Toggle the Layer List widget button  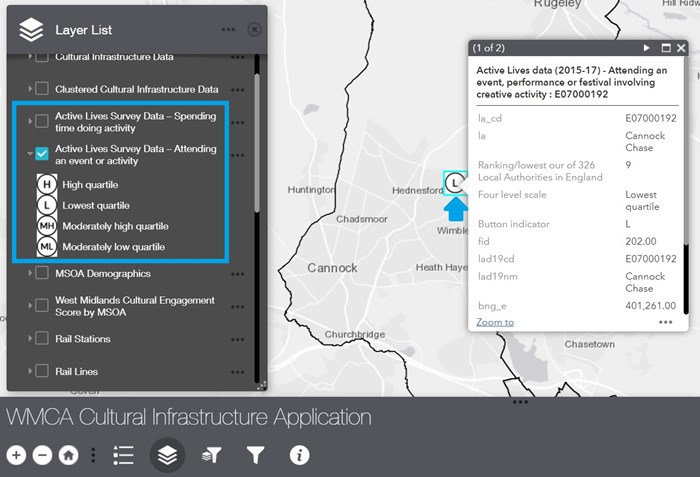click(x=167, y=455)
